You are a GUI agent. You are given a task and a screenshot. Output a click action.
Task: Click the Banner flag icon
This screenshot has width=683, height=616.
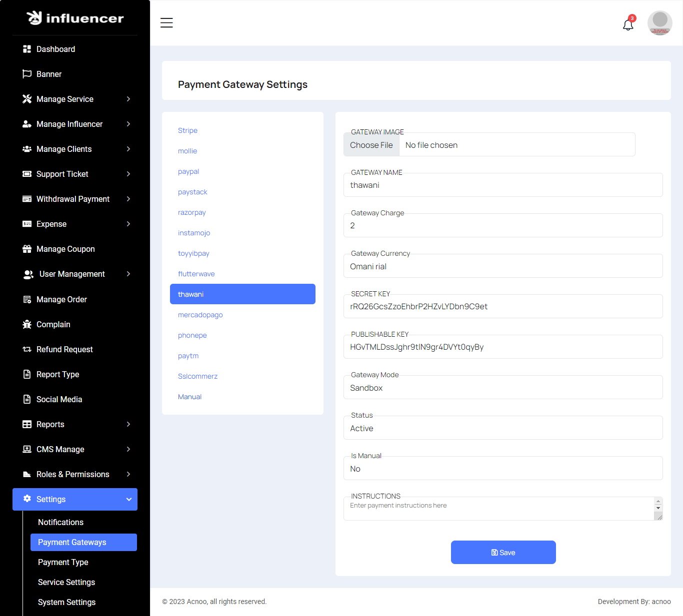point(27,74)
